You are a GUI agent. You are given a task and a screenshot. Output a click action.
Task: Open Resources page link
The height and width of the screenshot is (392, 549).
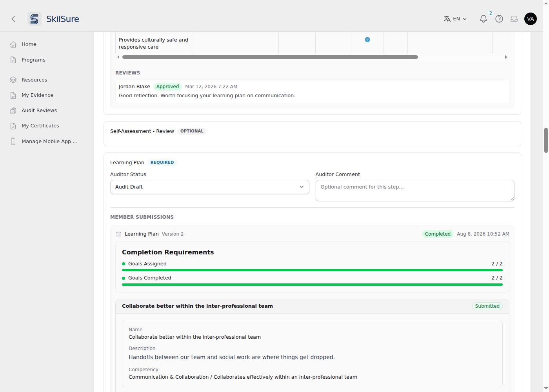[34, 80]
